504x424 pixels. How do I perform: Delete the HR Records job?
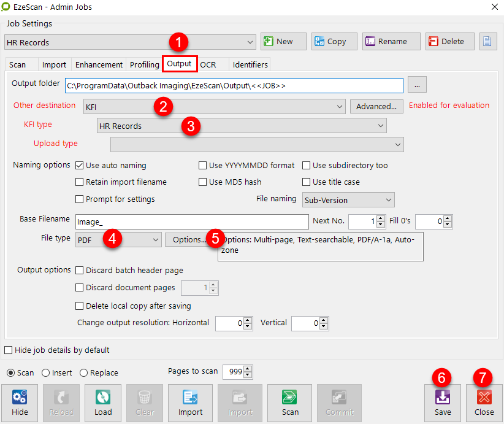point(449,42)
